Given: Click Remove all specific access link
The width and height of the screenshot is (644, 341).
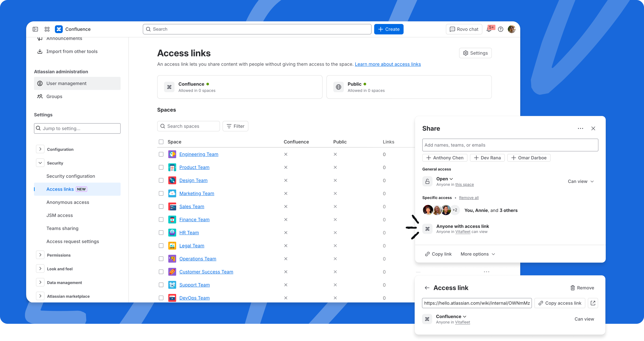Looking at the screenshot, I should [x=469, y=198].
